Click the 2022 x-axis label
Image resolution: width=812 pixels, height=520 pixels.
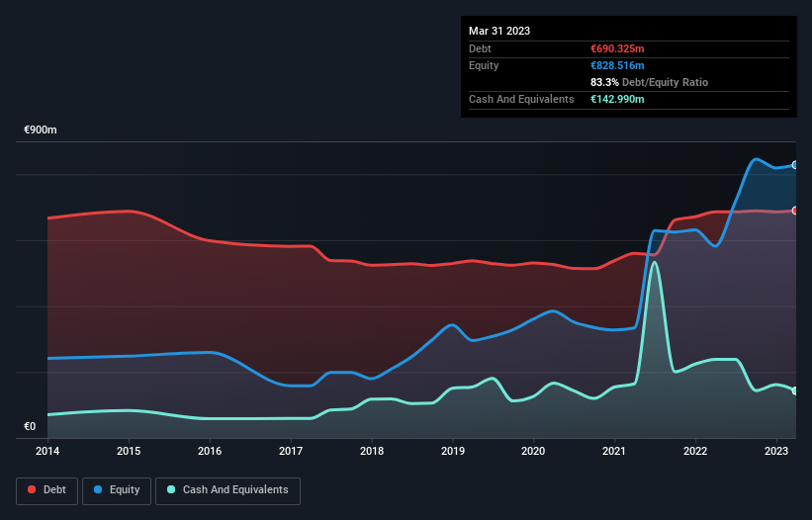(x=695, y=451)
